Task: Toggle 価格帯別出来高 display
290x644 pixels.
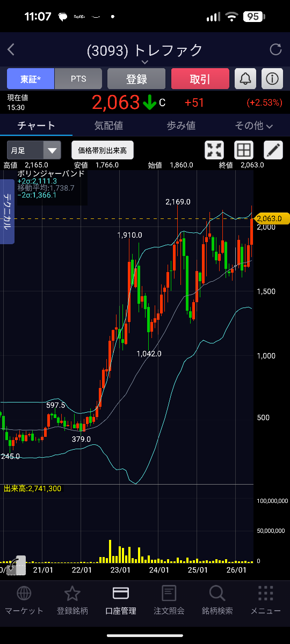Action: pos(103,150)
